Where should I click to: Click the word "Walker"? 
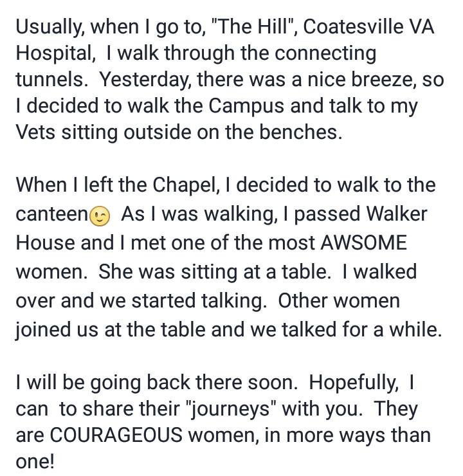tap(397, 214)
